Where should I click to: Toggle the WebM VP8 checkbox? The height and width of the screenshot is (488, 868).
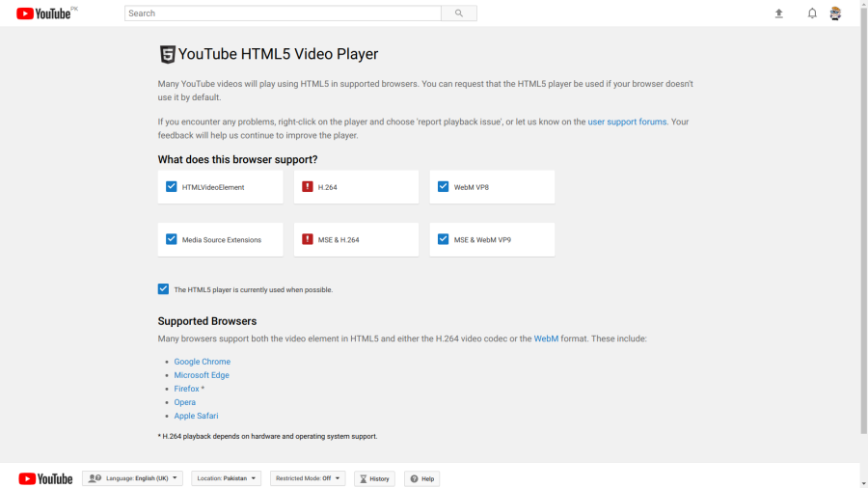[x=443, y=186]
